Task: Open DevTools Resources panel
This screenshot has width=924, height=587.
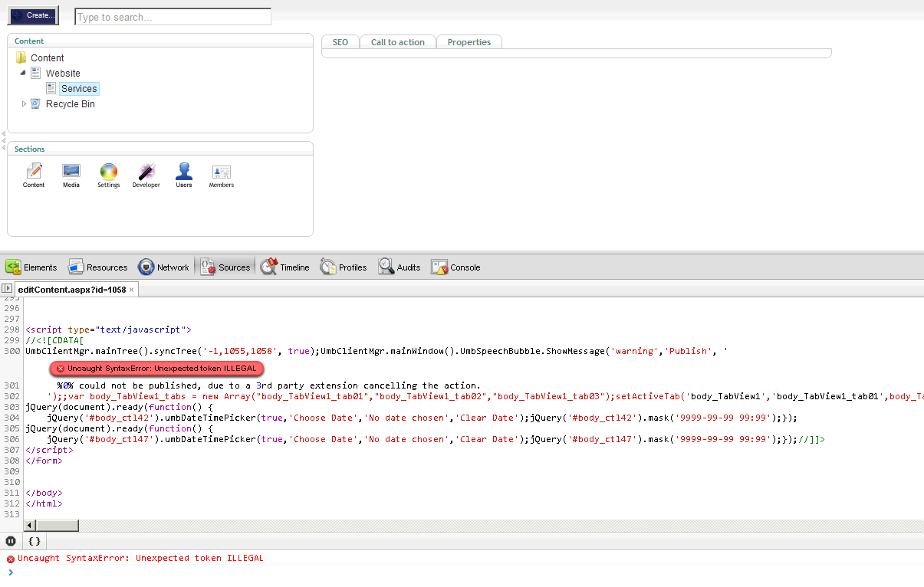Action: point(98,267)
